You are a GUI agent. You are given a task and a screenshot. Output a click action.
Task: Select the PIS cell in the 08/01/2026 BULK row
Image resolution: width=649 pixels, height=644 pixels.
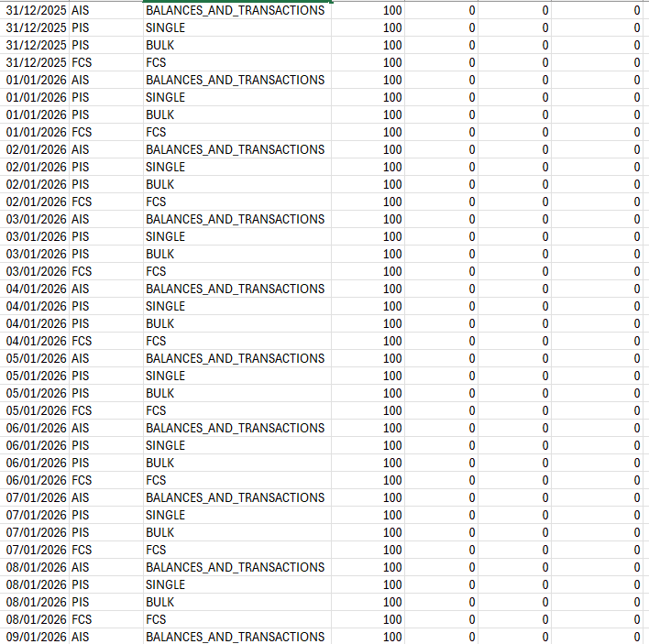81,602
